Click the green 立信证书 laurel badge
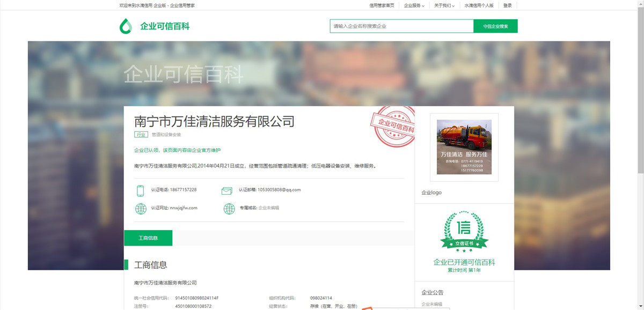 coord(464,232)
